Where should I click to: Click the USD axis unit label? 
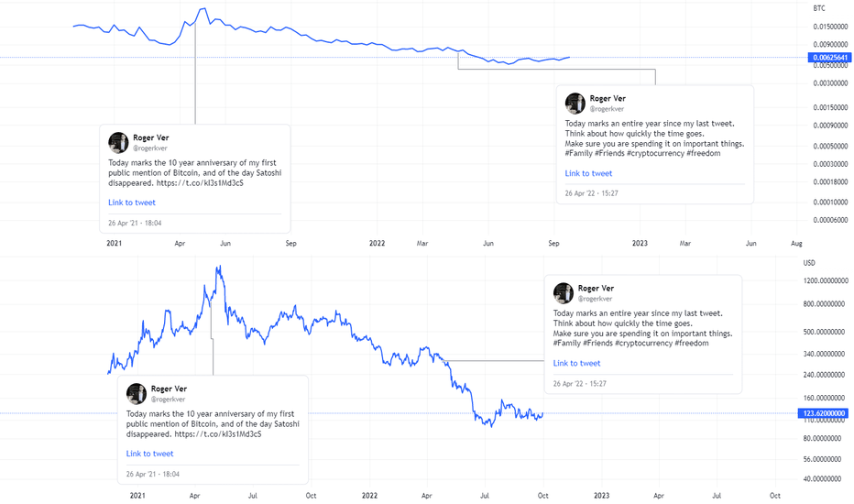[x=809, y=263]
